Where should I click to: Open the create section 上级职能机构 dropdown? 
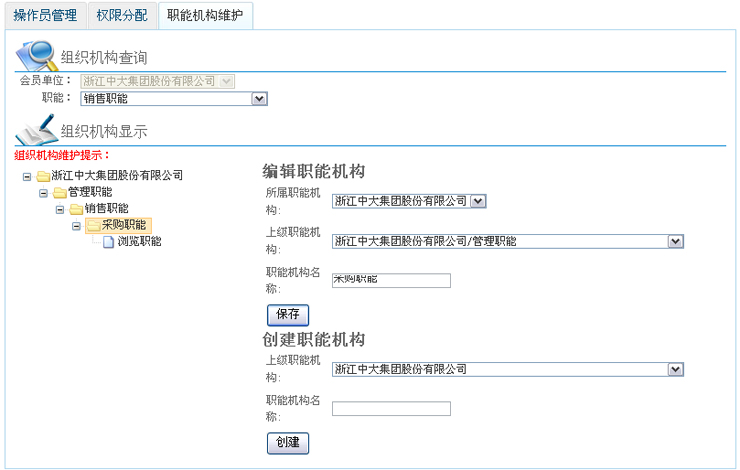pyautogui.click(x=675, y=369)
